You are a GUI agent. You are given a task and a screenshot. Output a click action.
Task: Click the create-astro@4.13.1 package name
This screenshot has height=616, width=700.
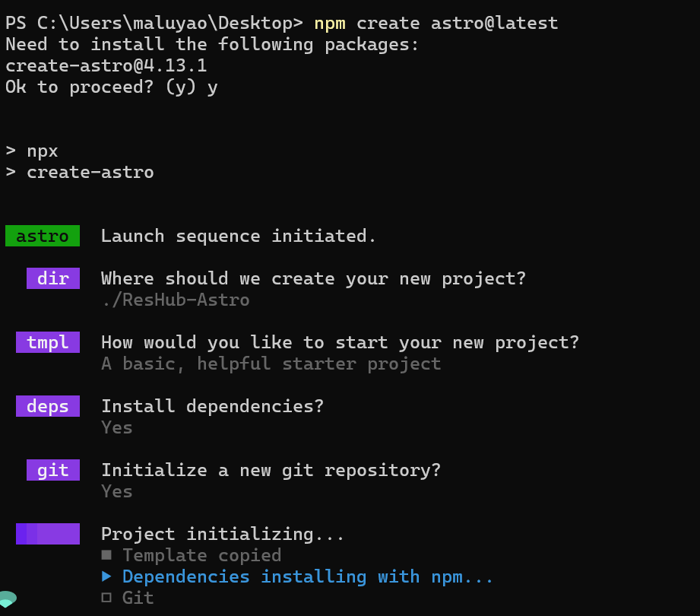click(106, 65)
